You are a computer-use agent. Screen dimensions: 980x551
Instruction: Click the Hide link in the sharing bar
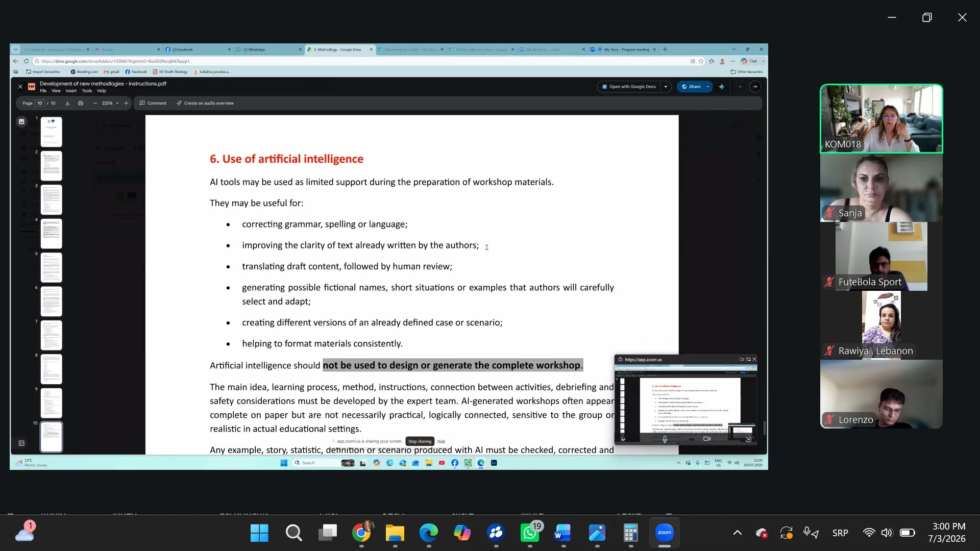[x=441, y=441]
